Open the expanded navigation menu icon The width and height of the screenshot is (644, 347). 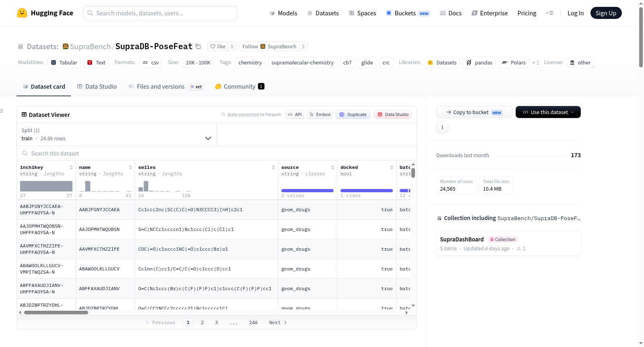[550, 13]
